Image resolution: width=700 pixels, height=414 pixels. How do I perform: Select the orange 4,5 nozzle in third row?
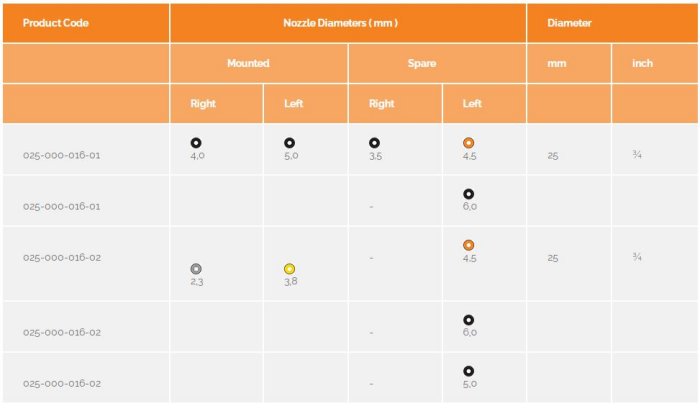pyautogui.click(x=468, y=245)
